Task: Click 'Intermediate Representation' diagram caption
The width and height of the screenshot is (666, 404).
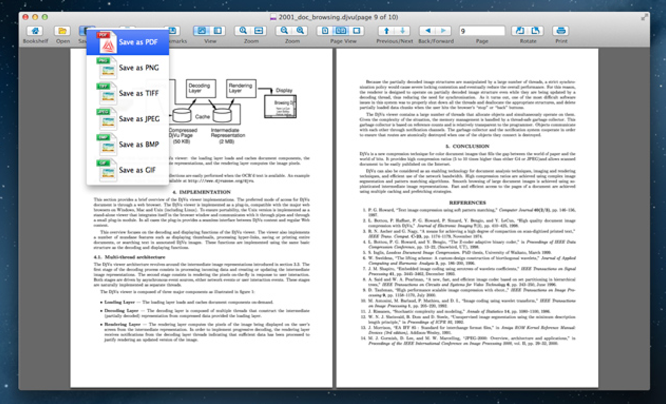Action: point(228,133)
